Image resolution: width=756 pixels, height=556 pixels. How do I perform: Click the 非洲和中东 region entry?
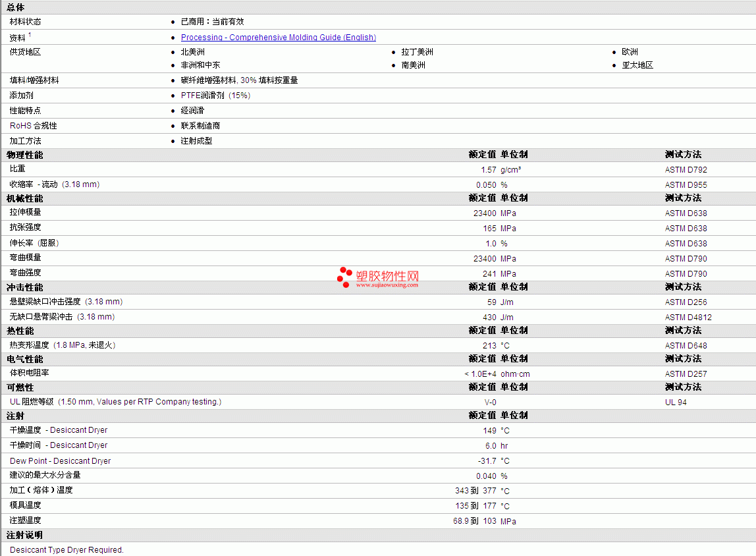click(x=200, y=65)
